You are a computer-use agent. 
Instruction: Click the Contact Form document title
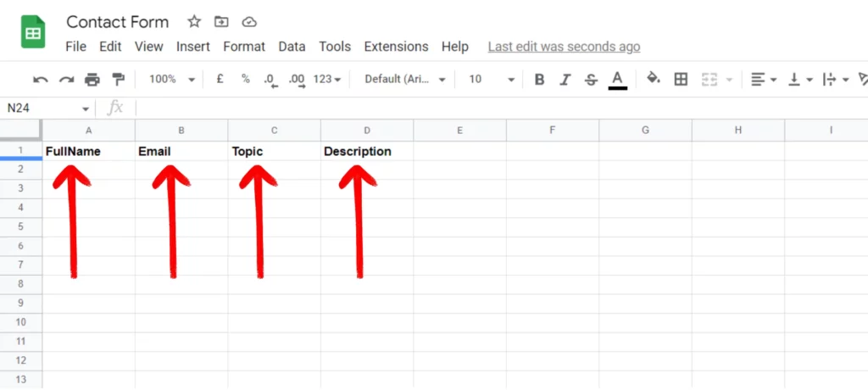[117, 21]
